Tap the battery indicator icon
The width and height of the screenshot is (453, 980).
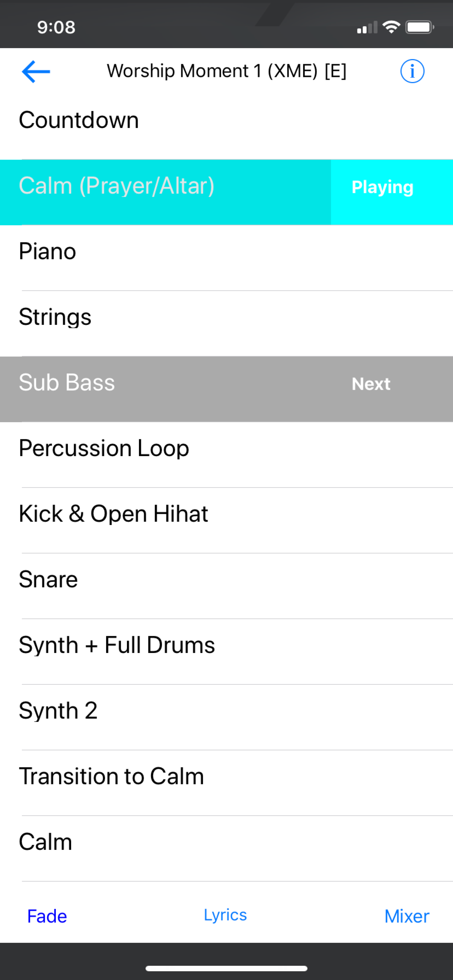click(x=419, y=27)
